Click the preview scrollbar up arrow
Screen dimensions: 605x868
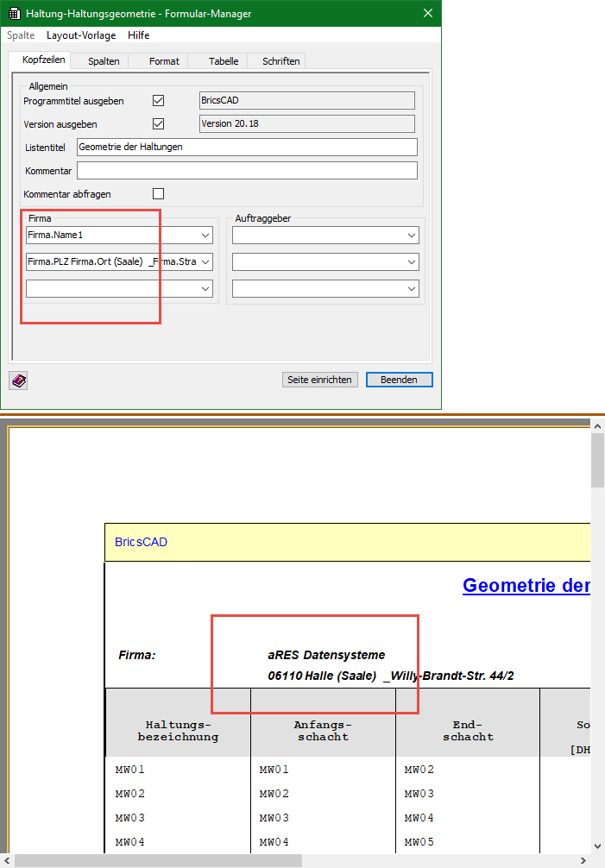pyautogui.click(x=597, y=425)
